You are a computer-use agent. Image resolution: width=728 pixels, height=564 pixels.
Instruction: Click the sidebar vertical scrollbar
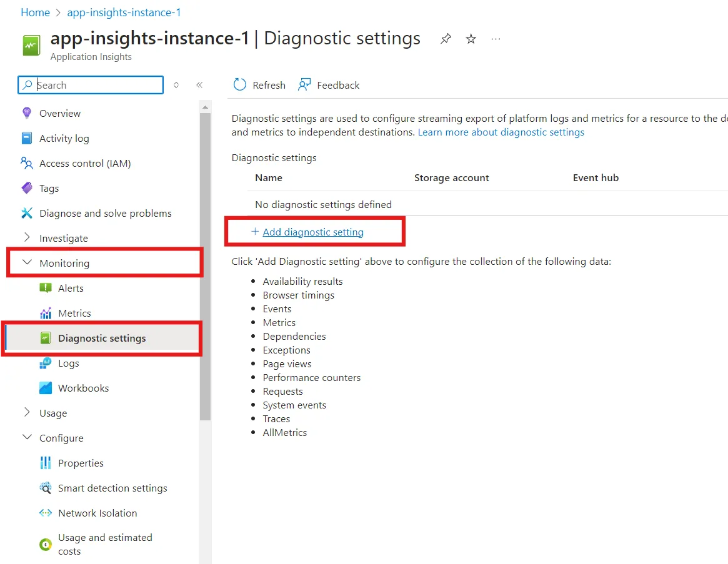(x=205, y=266)
